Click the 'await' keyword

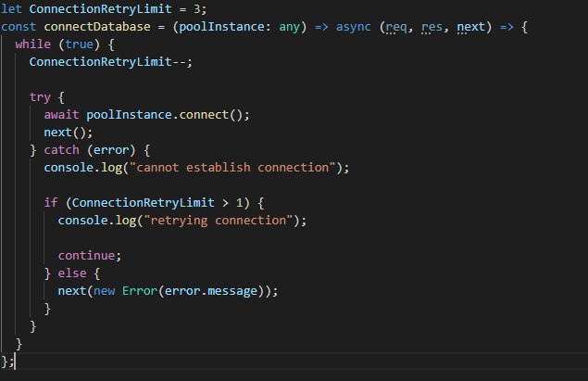61,115
